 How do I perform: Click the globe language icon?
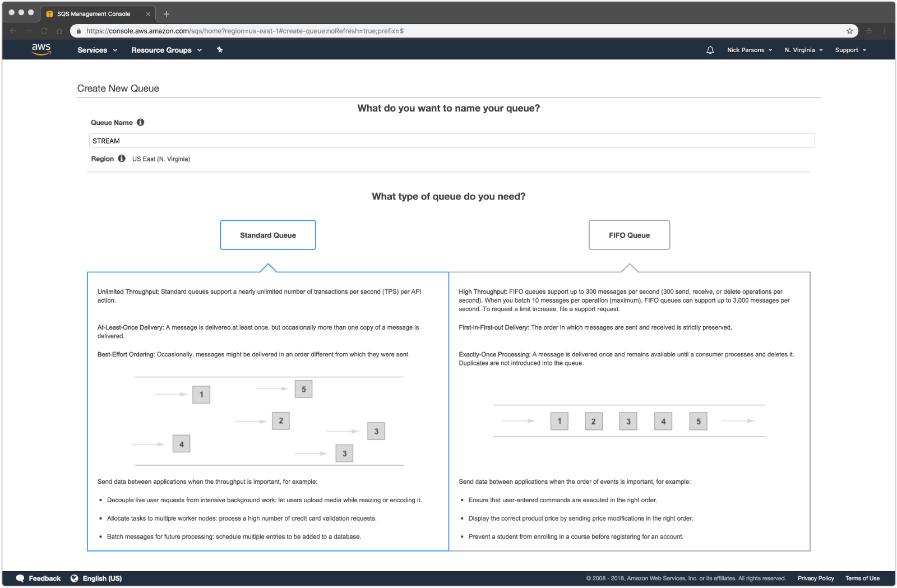[74, 578]
